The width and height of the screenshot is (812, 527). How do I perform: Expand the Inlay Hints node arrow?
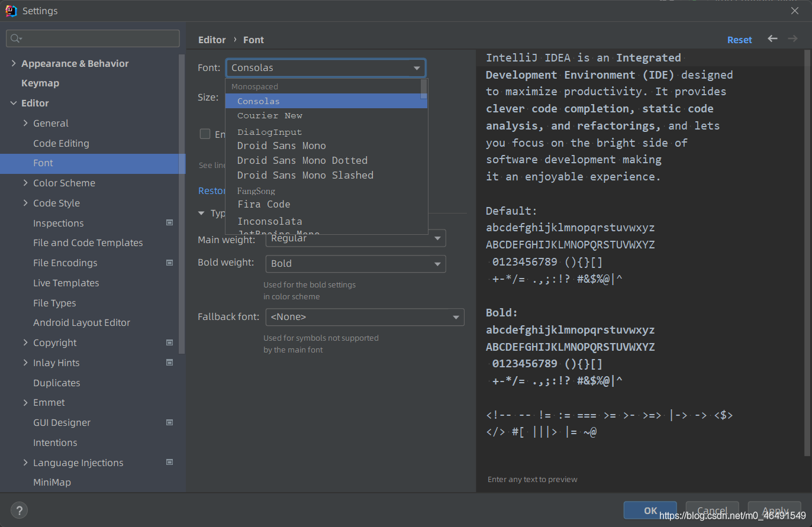coord(25,363)
